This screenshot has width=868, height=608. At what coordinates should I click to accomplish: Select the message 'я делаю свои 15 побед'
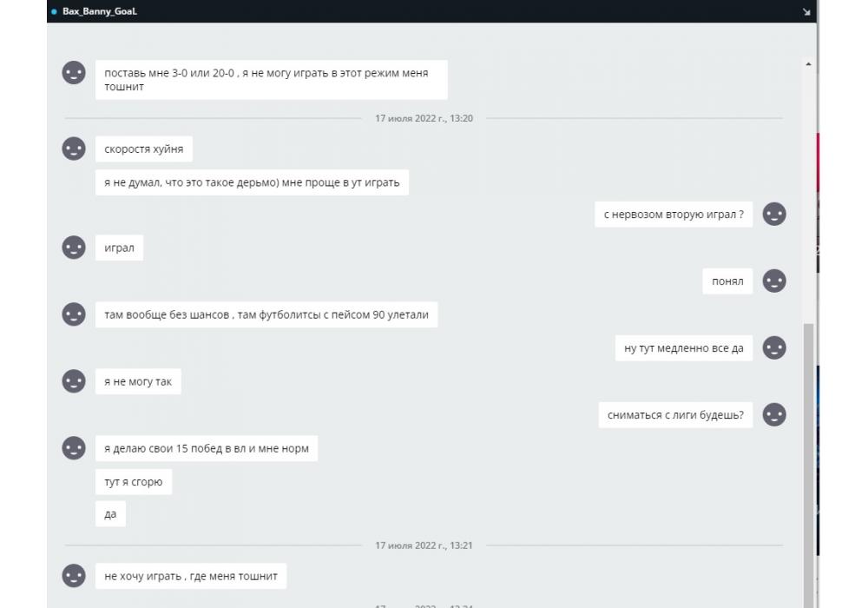click(207, 448)
